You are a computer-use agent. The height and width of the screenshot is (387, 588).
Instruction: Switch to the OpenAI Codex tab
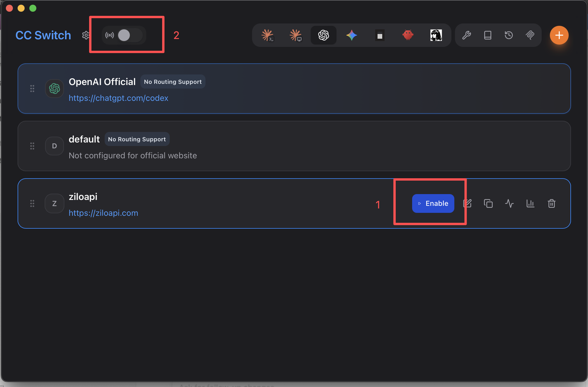(324, 35)
